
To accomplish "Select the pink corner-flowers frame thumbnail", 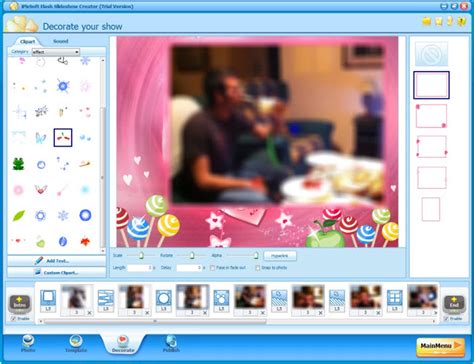I will [x=431, y=116].
